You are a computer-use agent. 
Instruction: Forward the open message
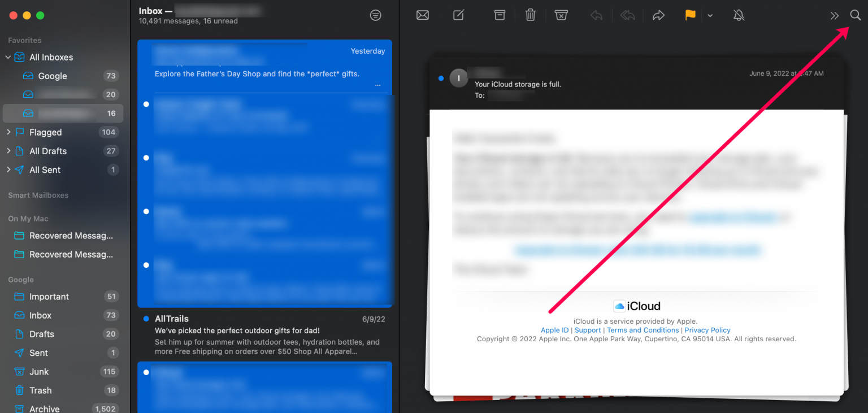point(658,15)
